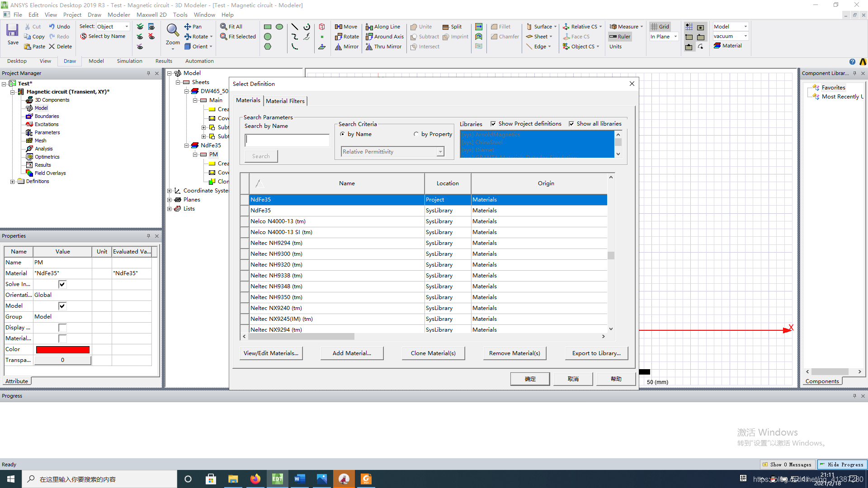Toggle the Grid icon
Screen dimensions: 868x488
pos(654,27)
